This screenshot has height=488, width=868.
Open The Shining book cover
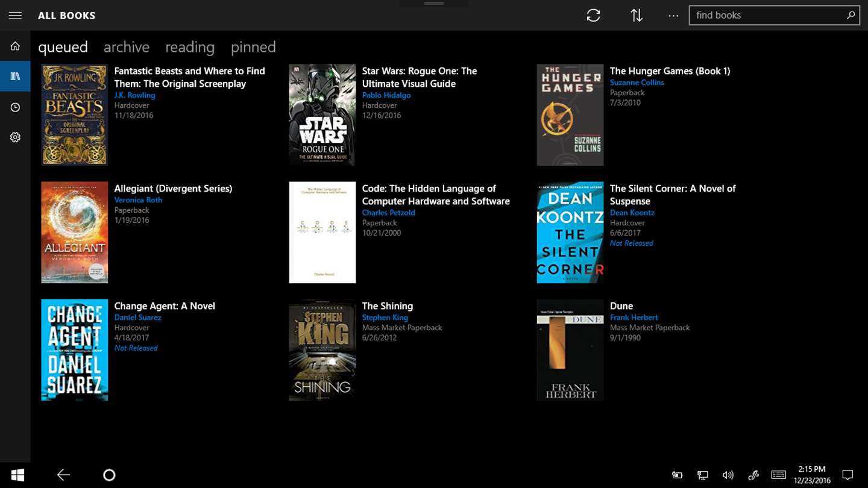click(322, 350)
